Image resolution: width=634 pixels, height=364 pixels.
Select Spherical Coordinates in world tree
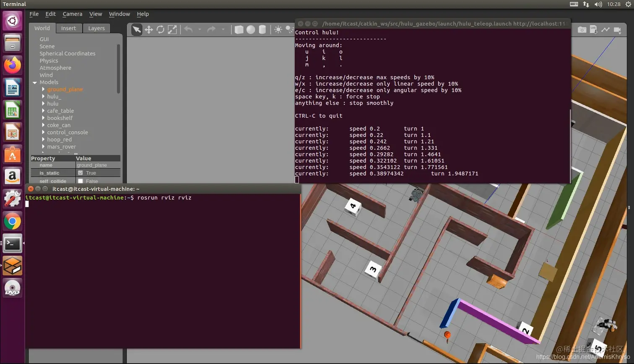tap(68, 54)
